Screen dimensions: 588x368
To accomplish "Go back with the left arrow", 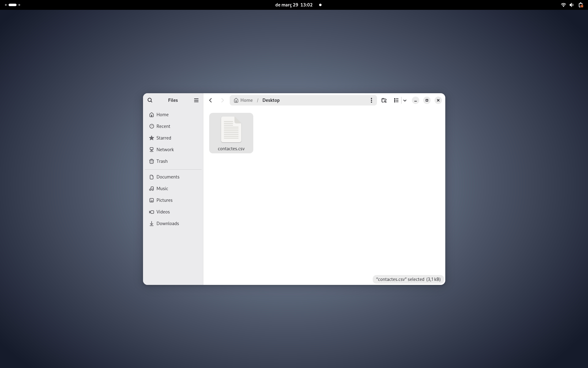I will pyautogui.click(x=210, y=100).
